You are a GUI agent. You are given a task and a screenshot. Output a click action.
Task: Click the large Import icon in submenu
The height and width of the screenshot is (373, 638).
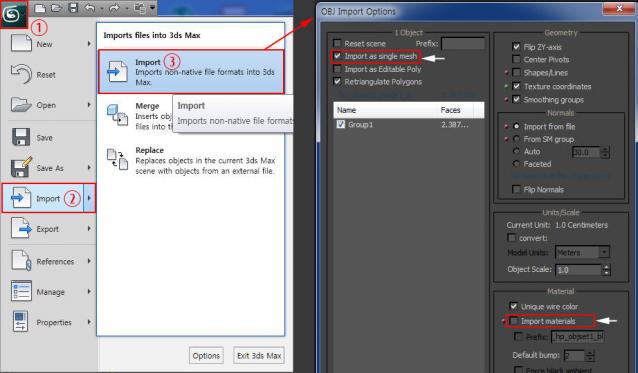click(117, 71)
